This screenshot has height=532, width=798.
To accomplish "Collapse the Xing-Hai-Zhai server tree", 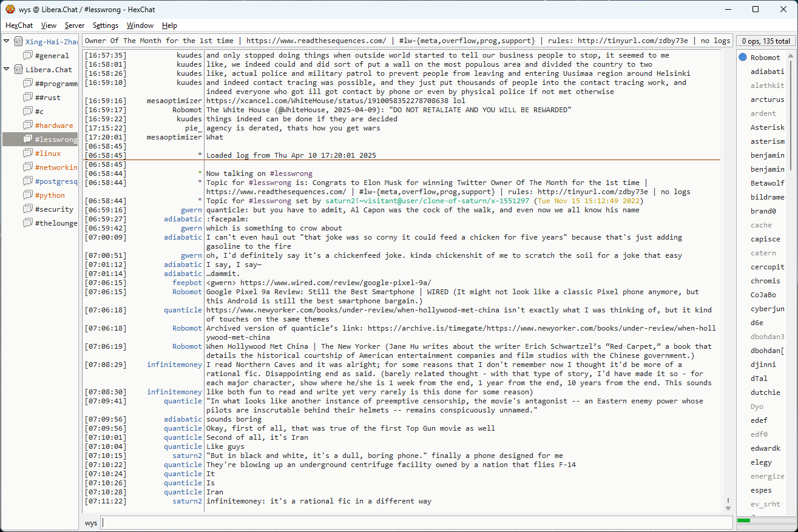I will coord(7,41).
